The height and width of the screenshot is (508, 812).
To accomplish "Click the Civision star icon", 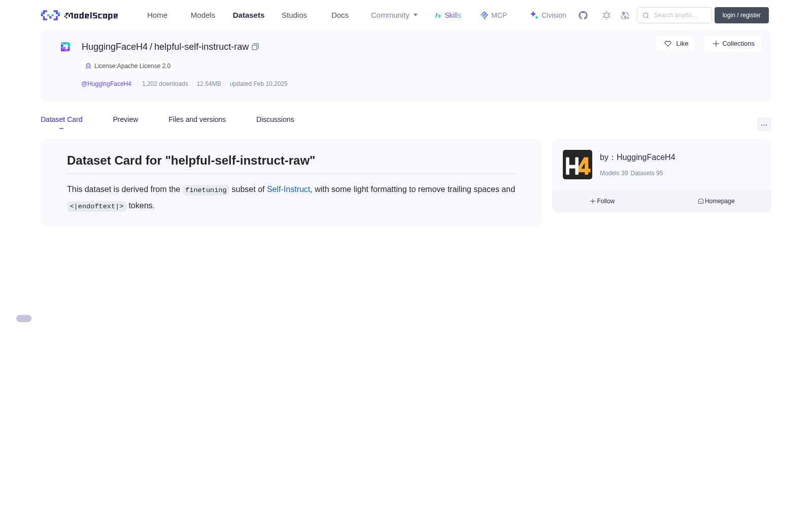I will [x=534, y=15].
